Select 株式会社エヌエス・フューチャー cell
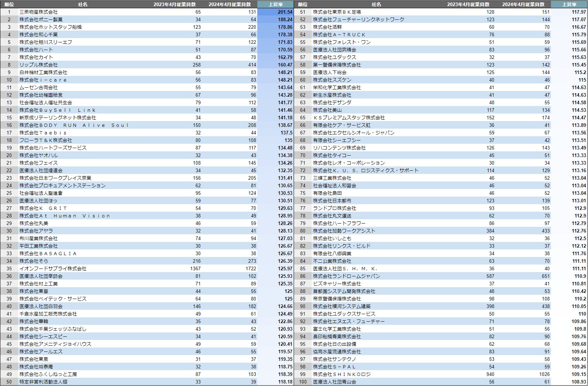This screenshot has width=588, height=386. 376,321
